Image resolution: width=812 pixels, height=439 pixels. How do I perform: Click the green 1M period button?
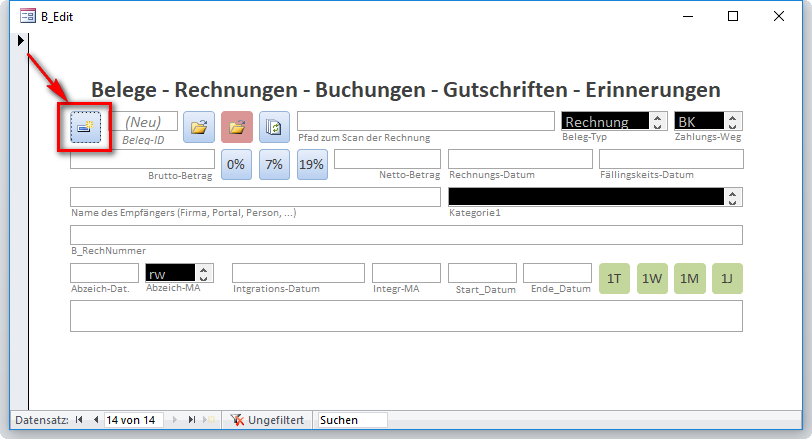click(x=689, y=278)
